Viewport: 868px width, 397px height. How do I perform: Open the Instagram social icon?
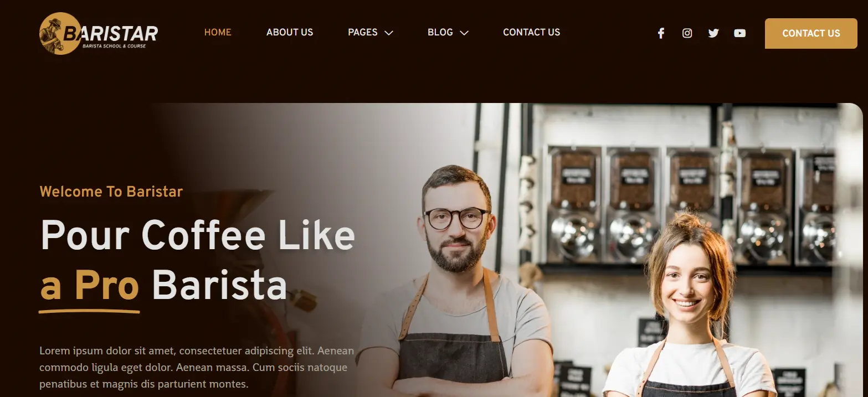pos(687,33)
